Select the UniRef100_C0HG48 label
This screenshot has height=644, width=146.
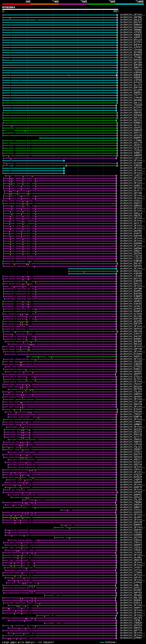[x=131, y=98]
